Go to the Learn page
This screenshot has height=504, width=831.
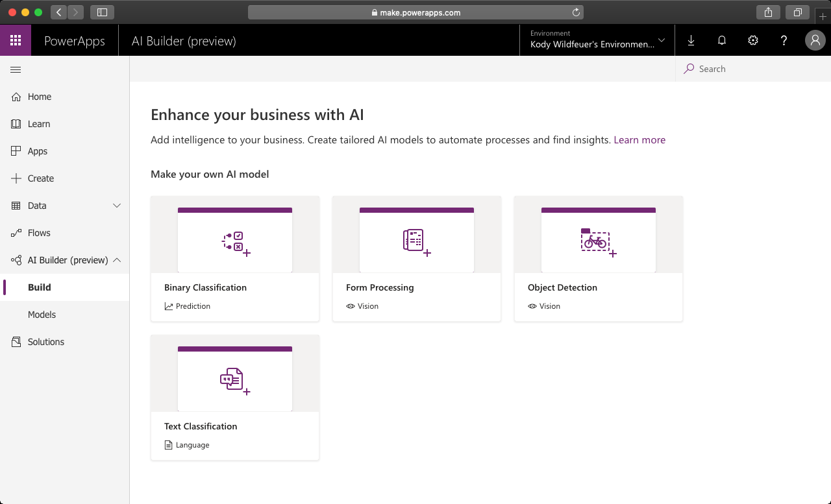pos(40,124)
